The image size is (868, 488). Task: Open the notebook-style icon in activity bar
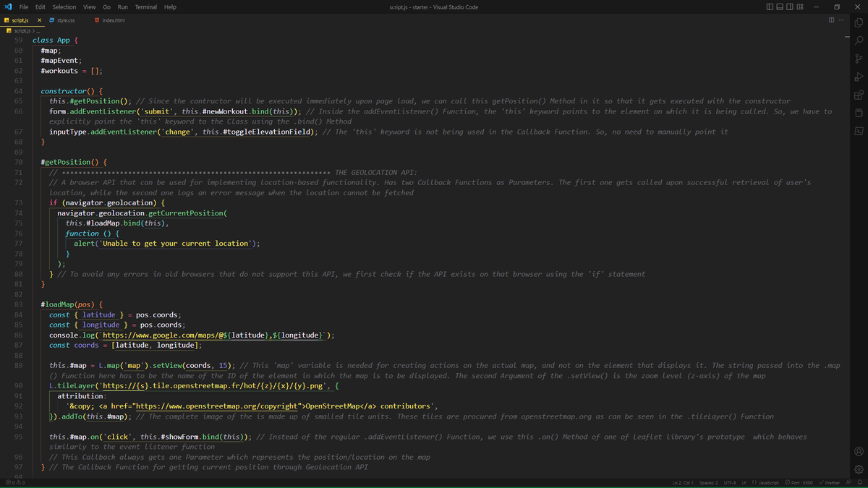pos(859,113)
